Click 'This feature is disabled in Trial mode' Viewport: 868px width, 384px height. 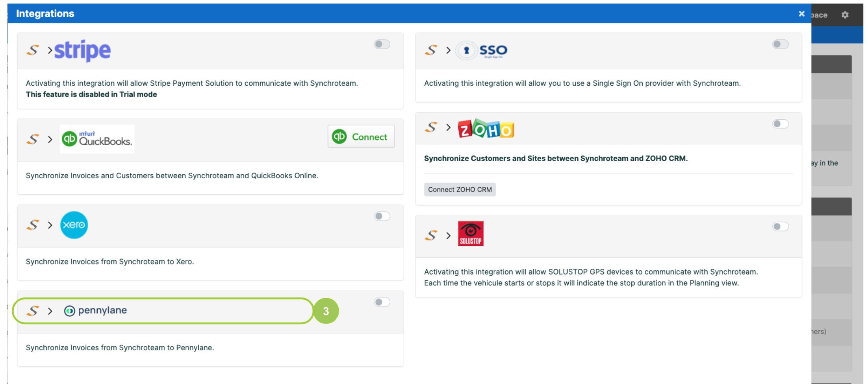click(91, 94)
